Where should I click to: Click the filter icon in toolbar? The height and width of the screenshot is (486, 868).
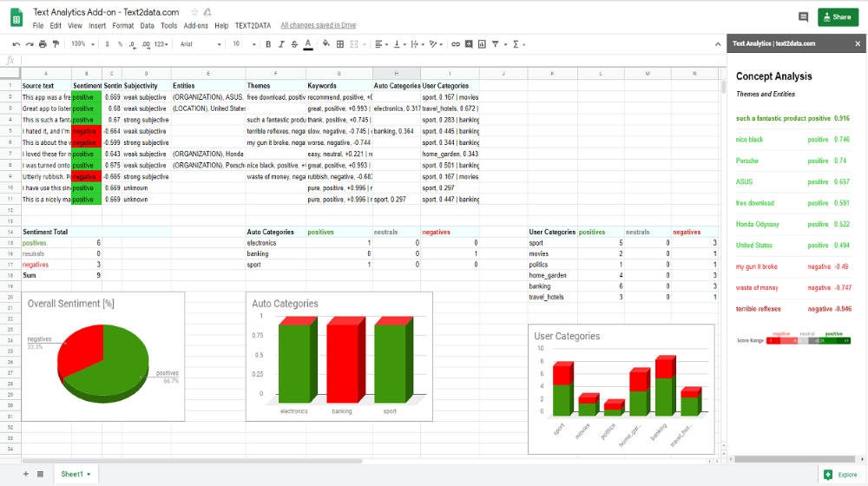(x=496, y=44)
